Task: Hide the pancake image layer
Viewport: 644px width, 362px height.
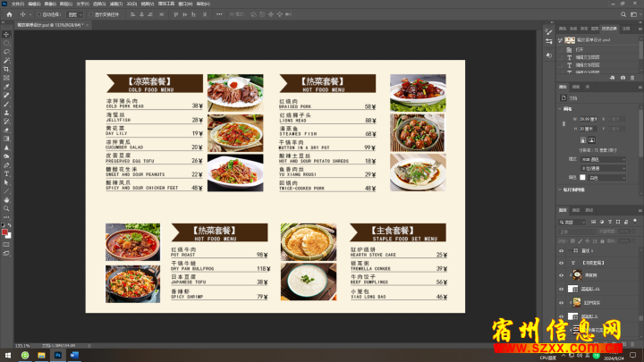Action: pyautogui.click(x=561, y=302)
